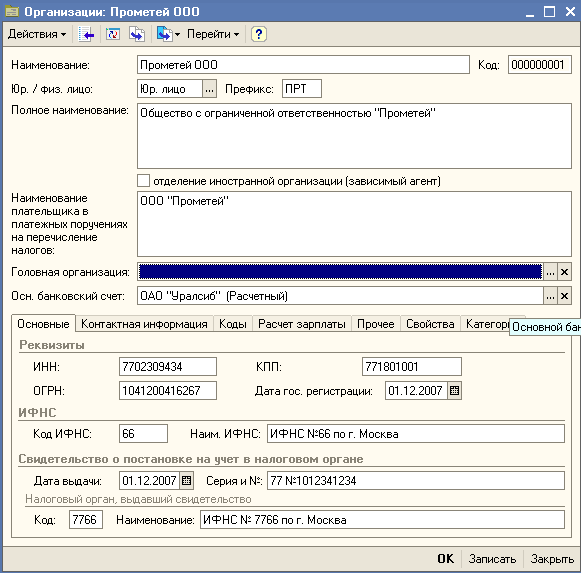Expand the Действия menu
The height and width of the screenshot is (573, 581).
[x=37, y=34]
